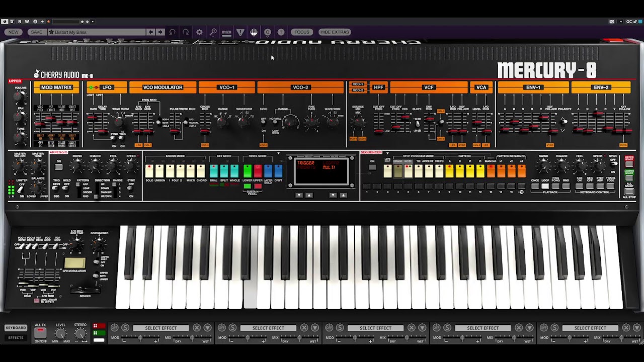Click the undo arrow icon in toolbar
Viewport: 644px width, 362px height.
point(172,32)
